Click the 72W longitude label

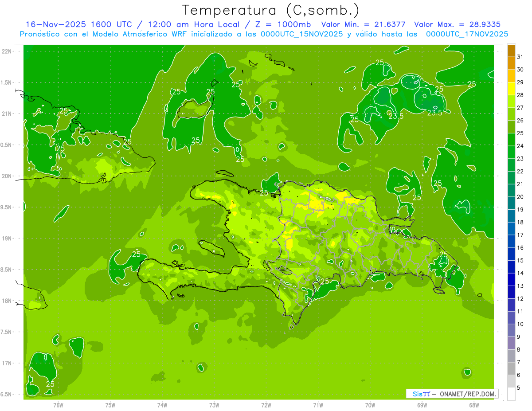266,405
